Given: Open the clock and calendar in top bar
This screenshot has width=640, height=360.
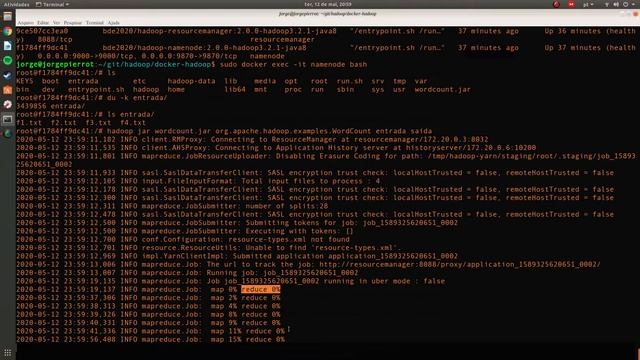Looking at the screenshot, I should point(328,4).
